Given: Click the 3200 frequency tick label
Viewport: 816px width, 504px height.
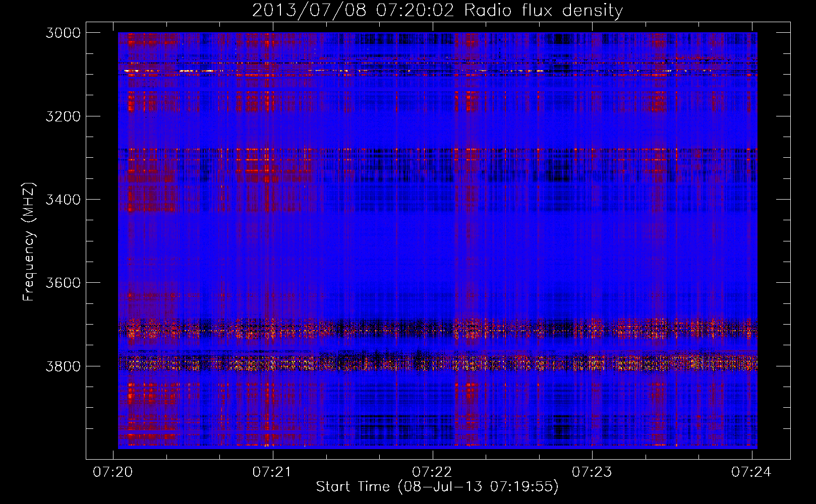Looking at the screenshot, I should point(63,116).
